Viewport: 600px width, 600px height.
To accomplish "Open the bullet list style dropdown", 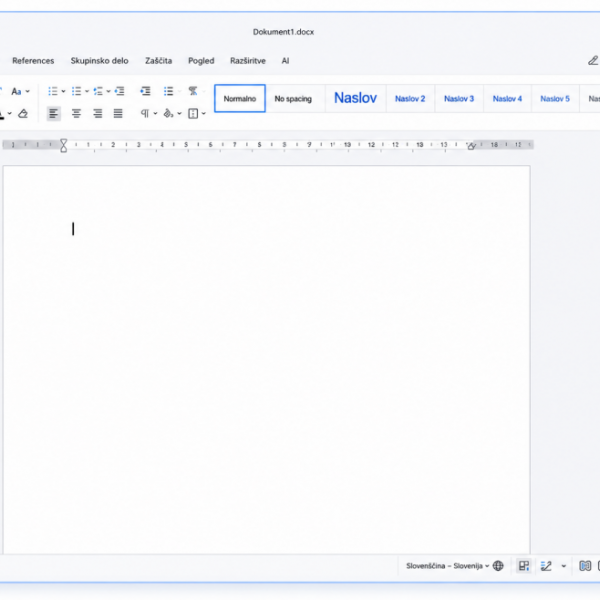I will pyautogui.click(x=63, y=91).
